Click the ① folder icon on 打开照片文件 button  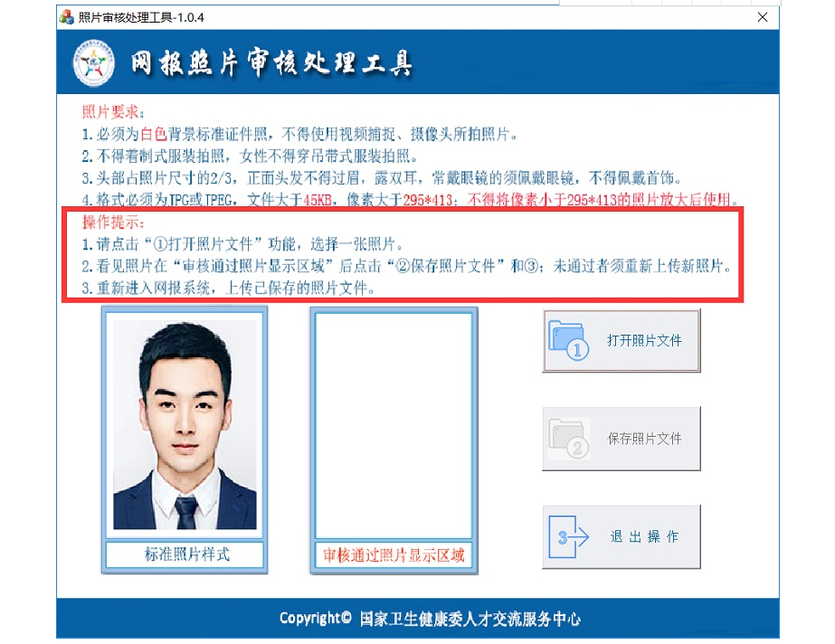click(x=568, y=341)
